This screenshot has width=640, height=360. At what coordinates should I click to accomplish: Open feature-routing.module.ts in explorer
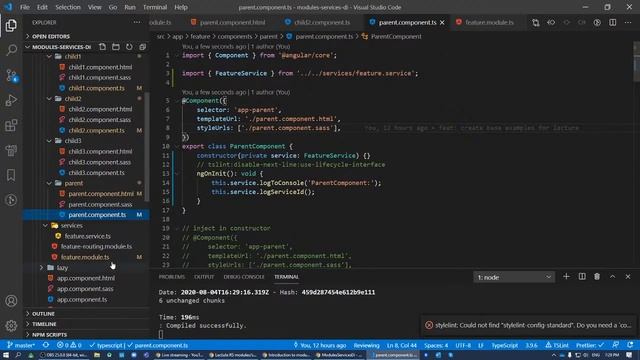tap(96, 247)
